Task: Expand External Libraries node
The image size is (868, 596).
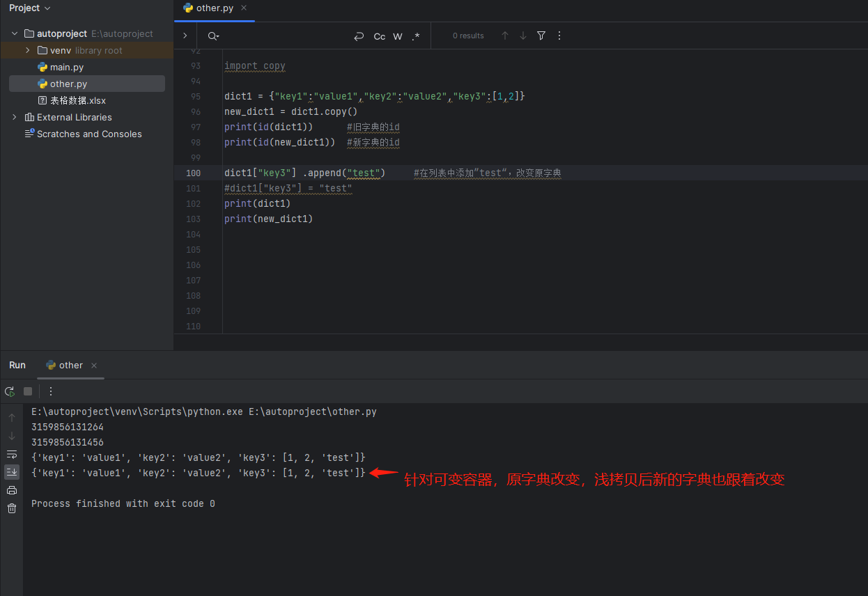Action: point(14,117)
